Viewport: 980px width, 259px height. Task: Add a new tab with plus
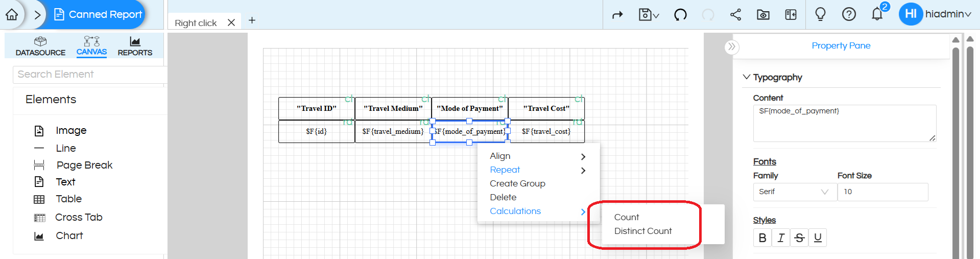coord(252,20)
